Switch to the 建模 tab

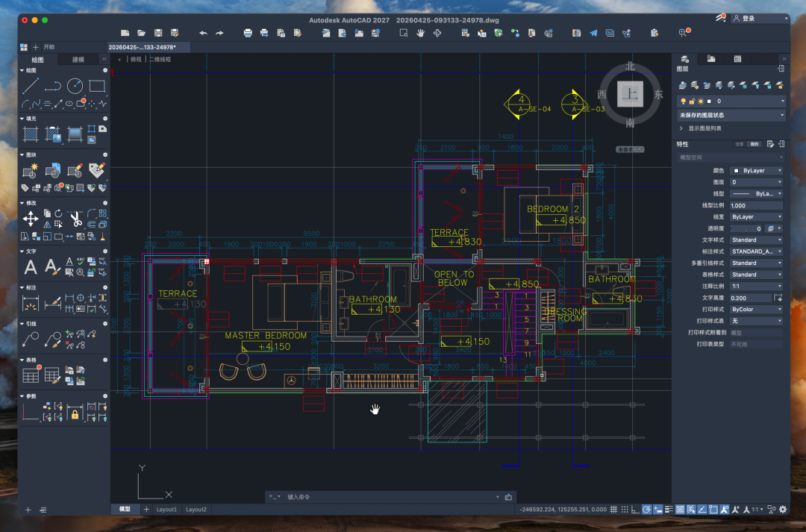[78, 60]
